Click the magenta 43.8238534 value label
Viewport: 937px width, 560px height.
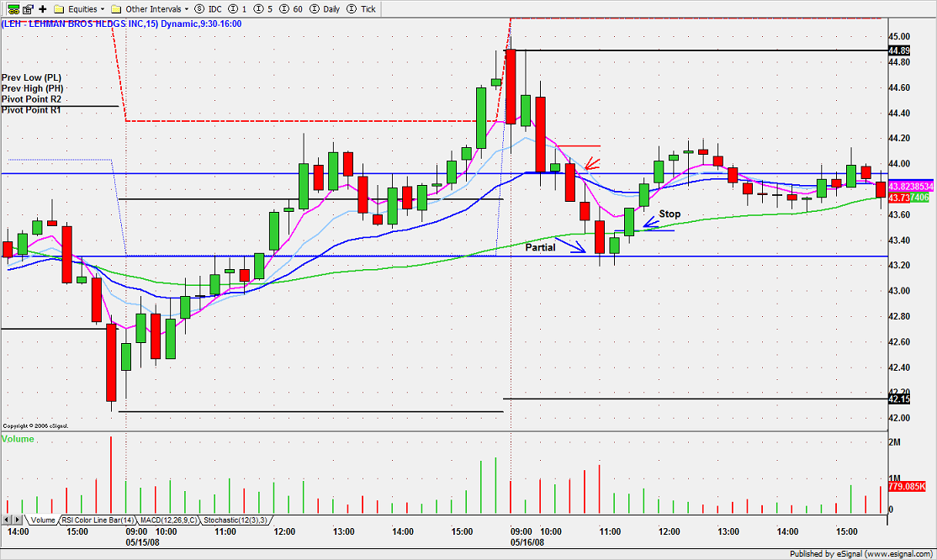(x=911, y=187)
